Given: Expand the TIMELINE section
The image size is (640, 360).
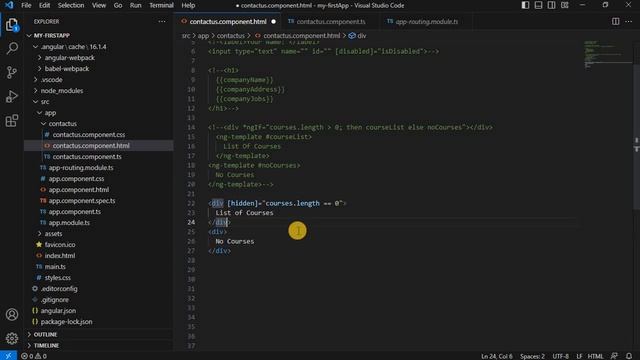Looking at the screenshot, I should coord(99,345).
